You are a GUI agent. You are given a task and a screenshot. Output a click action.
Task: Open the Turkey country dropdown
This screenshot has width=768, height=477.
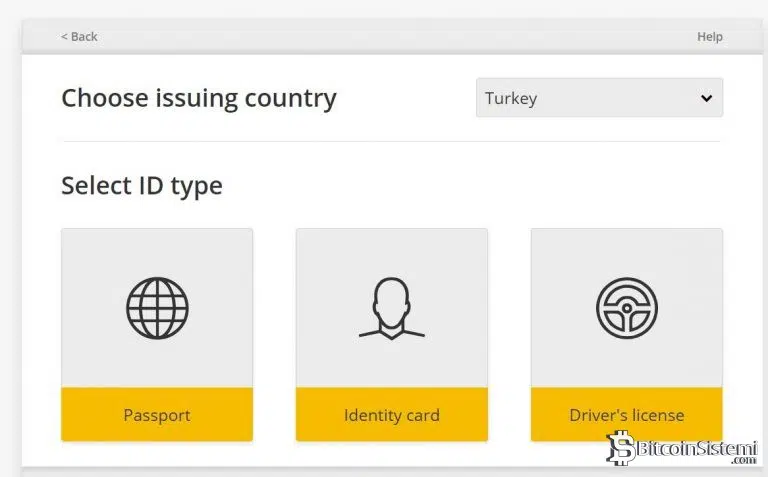point(598,98)
